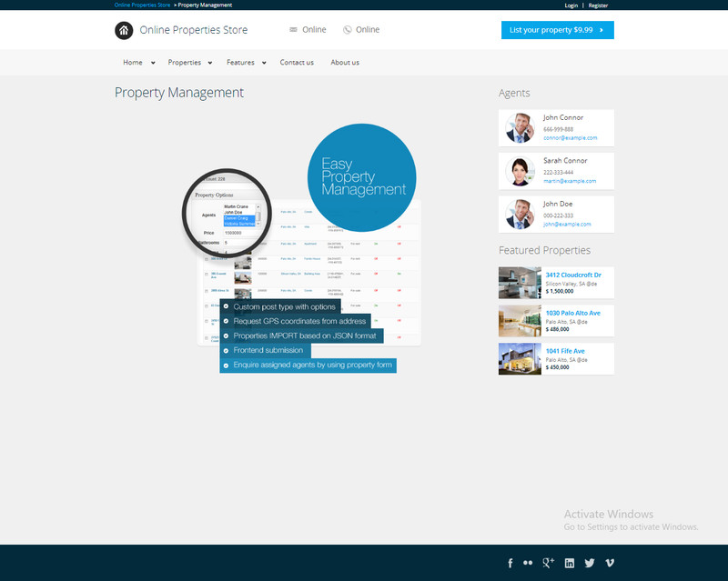The image size is (728, 581).
Task: Click 1041 Fife Ave property thumbnail
Action: click(520, 359)
